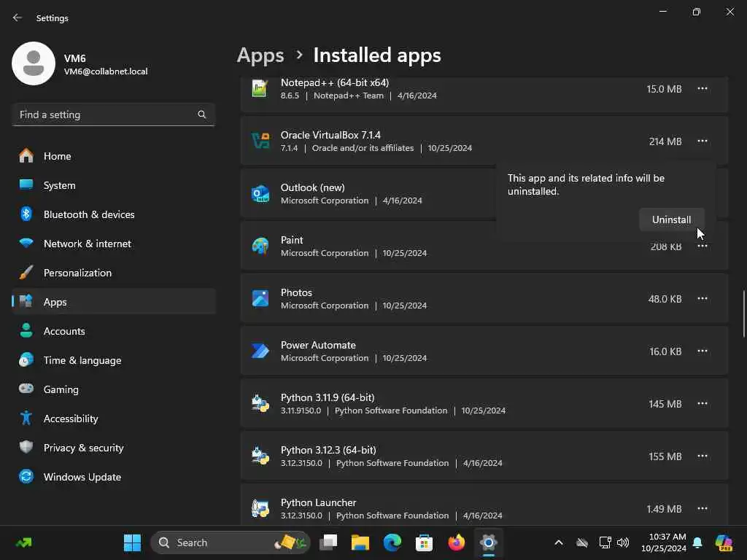Open the System settings section
The image size is (747, 560).
(59, 185)
